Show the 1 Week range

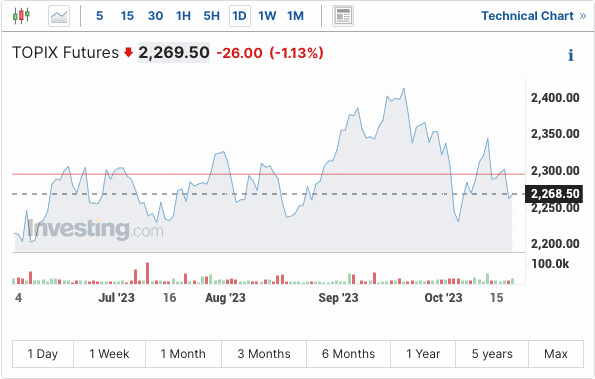coord(109,354)
